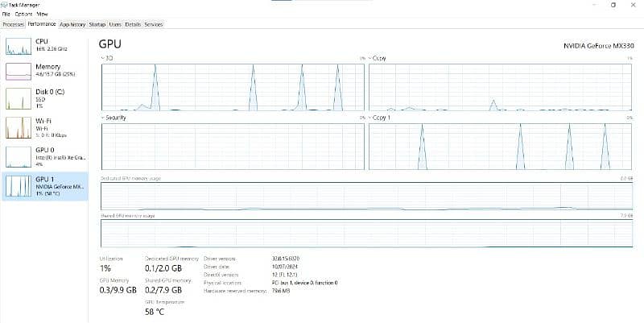Open the Details tab
644x323 pixels.
[x=133, y=24]
